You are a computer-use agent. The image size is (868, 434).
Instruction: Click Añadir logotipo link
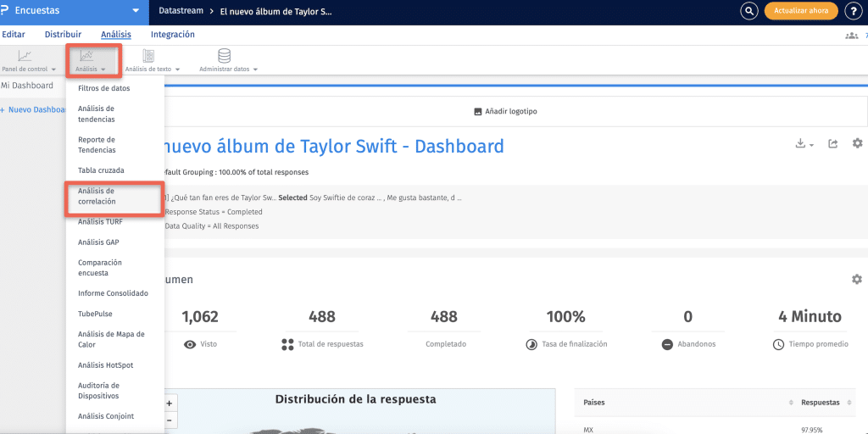tap(505, 111)
